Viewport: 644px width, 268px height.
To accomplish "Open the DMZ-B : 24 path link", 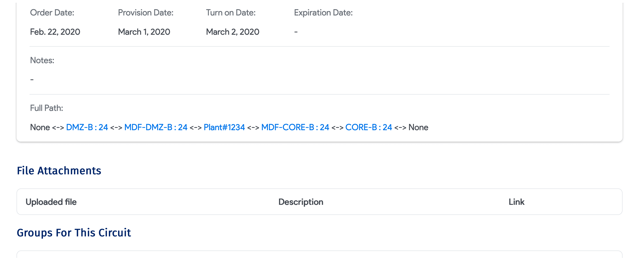I will [87, 127].
